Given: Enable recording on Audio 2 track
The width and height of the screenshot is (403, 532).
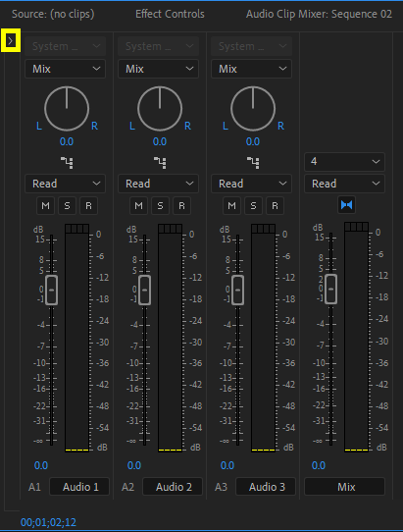Looking at the screenshot, I should pyautogui.click(x=182, y=205).
